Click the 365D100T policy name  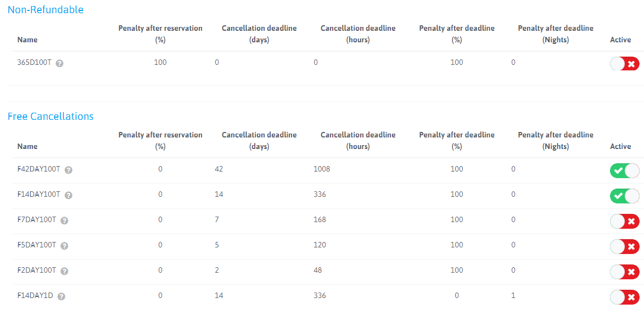[x=34, y=63]
